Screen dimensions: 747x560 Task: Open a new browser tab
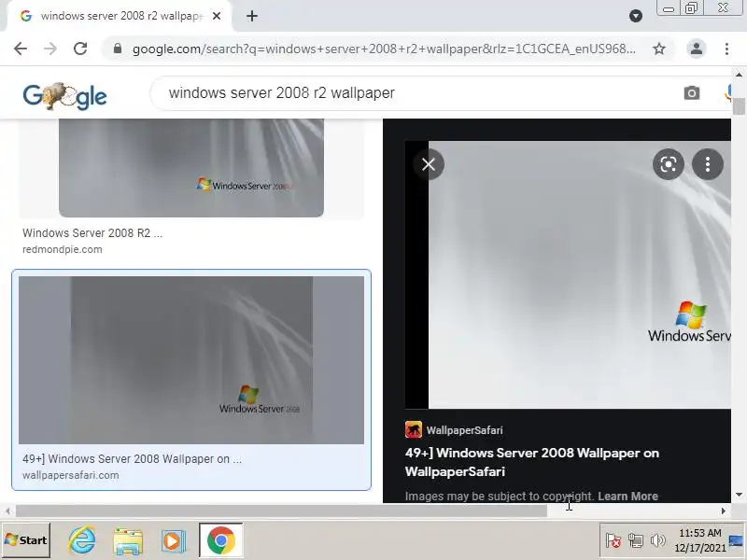point(252,16)
